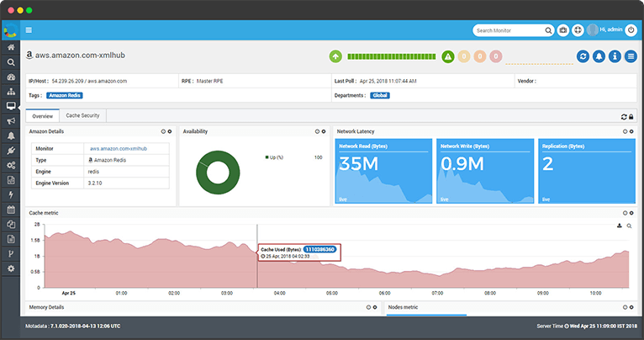Open the blue monitor info button
The image size is (644, 340).
615,56
